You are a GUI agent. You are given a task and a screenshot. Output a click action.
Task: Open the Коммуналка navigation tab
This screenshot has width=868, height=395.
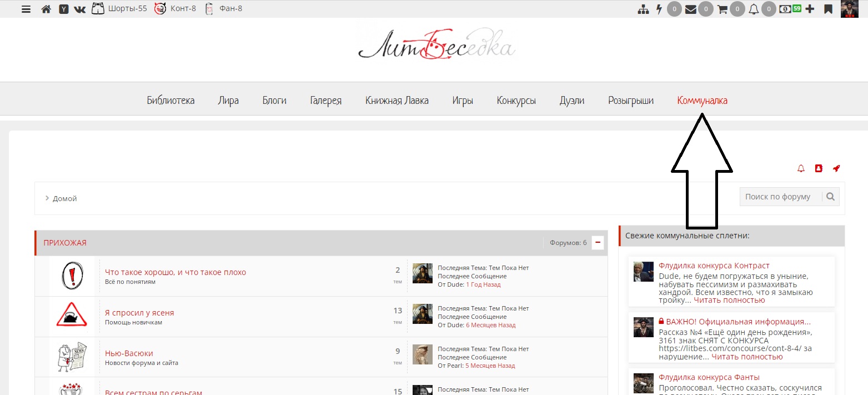pos(702,101)
